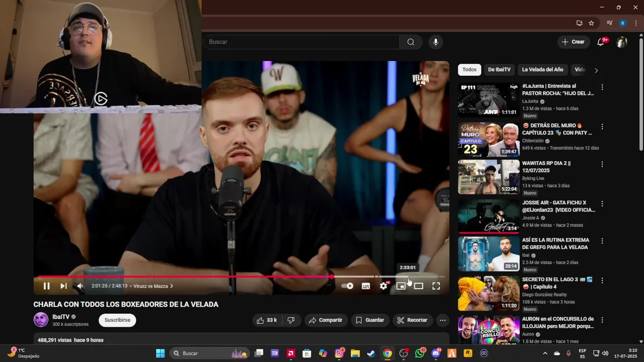The image size is (644, 362).
Task: Open the Chrome three-dot menu
Action: pyautogui.click(x=636, y=23)
